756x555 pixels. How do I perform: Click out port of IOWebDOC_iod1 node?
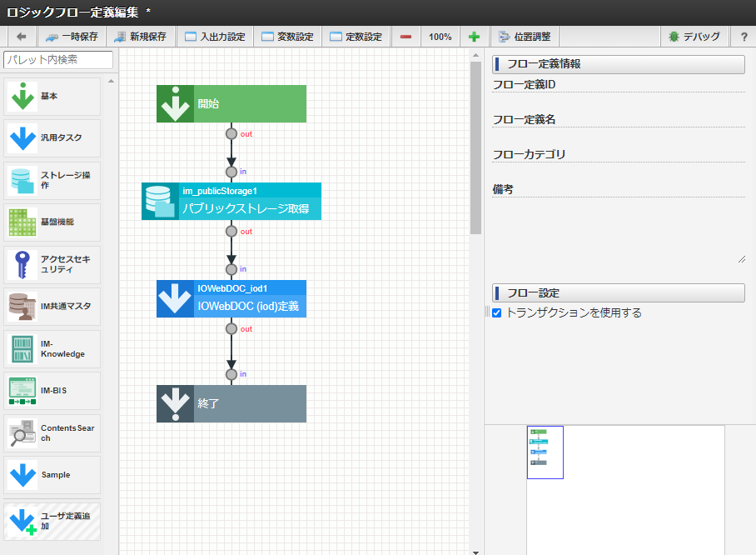point(231,328)
